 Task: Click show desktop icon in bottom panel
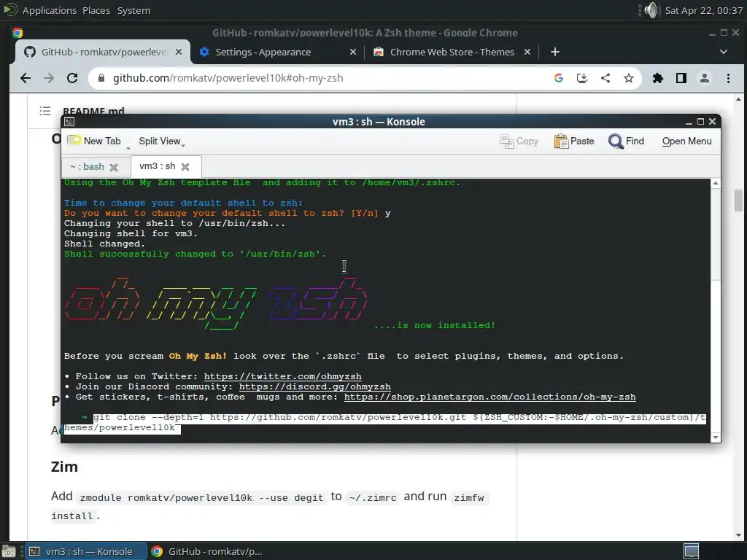point(9,551)
